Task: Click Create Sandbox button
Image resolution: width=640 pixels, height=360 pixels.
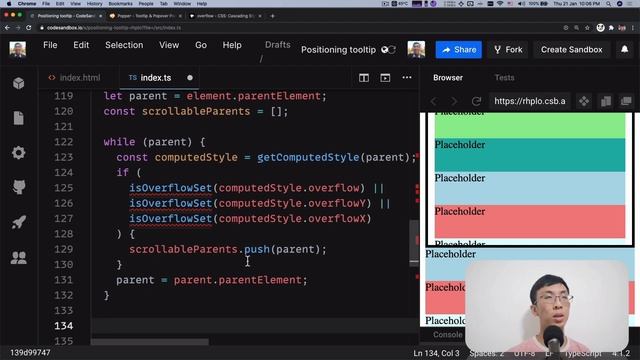Action: tap(571, 50)
